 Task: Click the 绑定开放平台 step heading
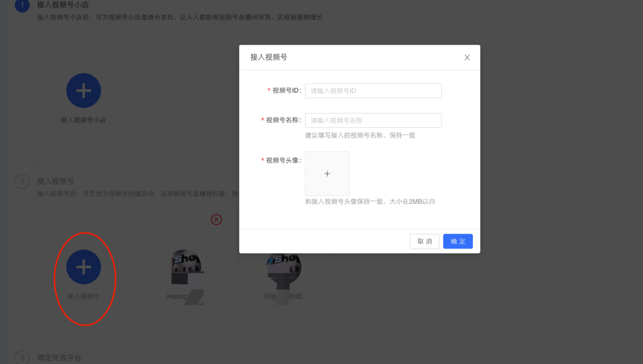59,357
